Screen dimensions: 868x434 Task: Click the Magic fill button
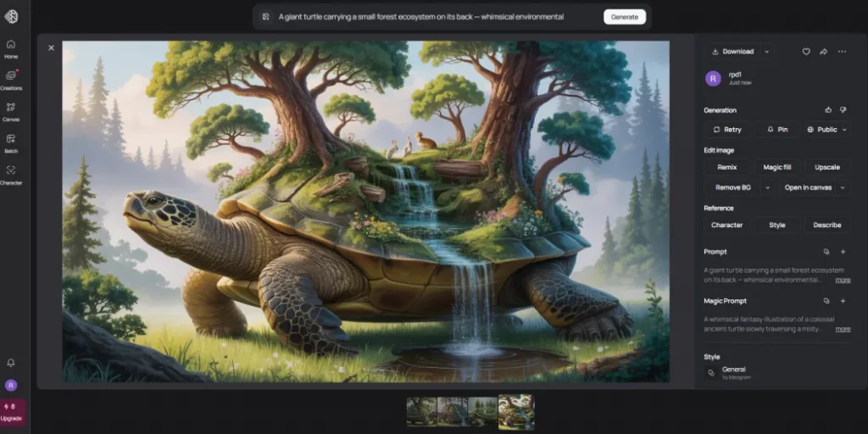click(776, 168)
